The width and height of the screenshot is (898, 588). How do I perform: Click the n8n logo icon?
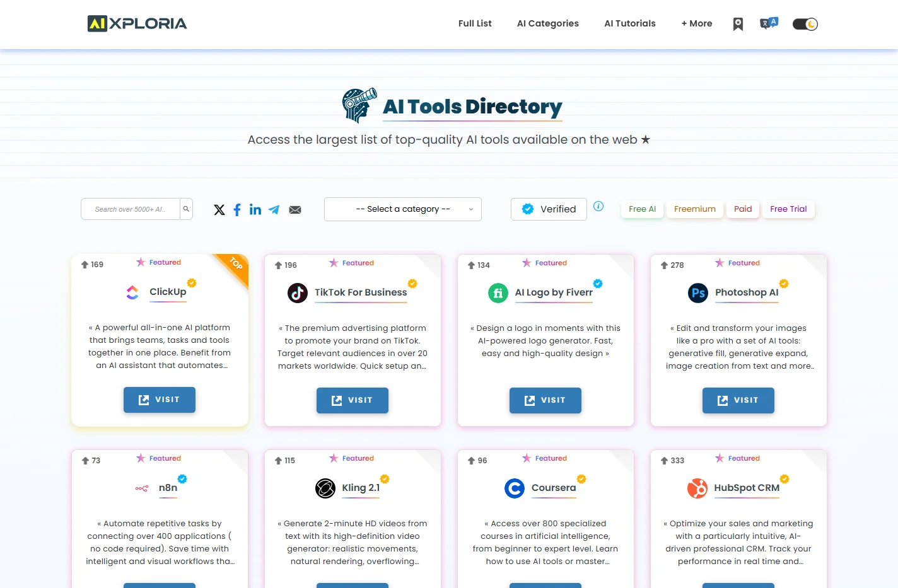142,488
